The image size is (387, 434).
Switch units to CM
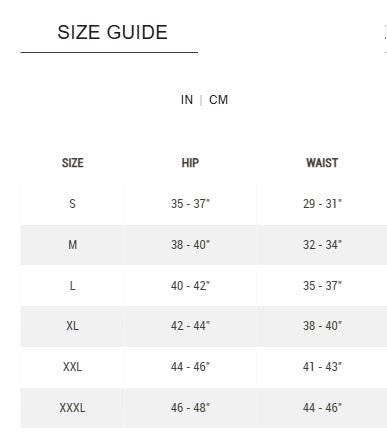[218, 100]
